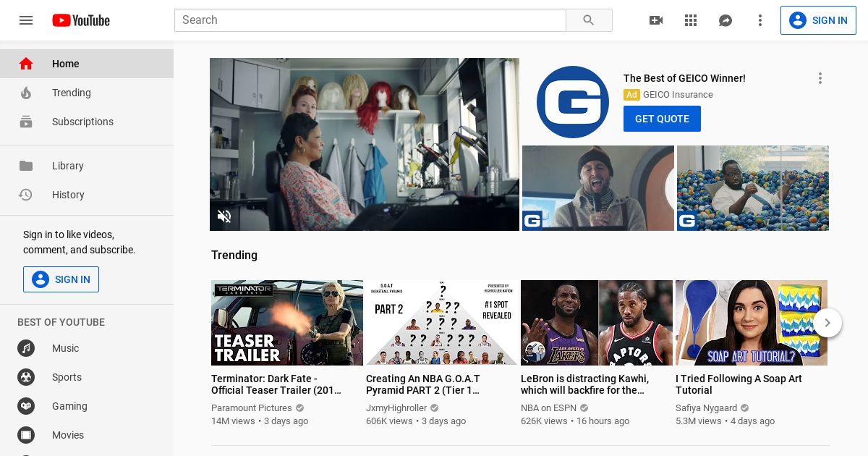
Task: Click the Ad label badge
Action: [x=631, y=95]
